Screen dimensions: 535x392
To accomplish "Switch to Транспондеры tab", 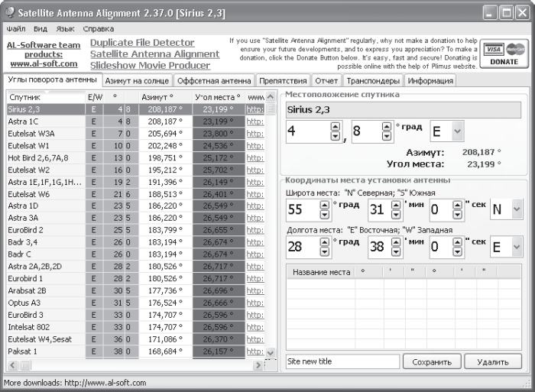I will coord(373,81).
